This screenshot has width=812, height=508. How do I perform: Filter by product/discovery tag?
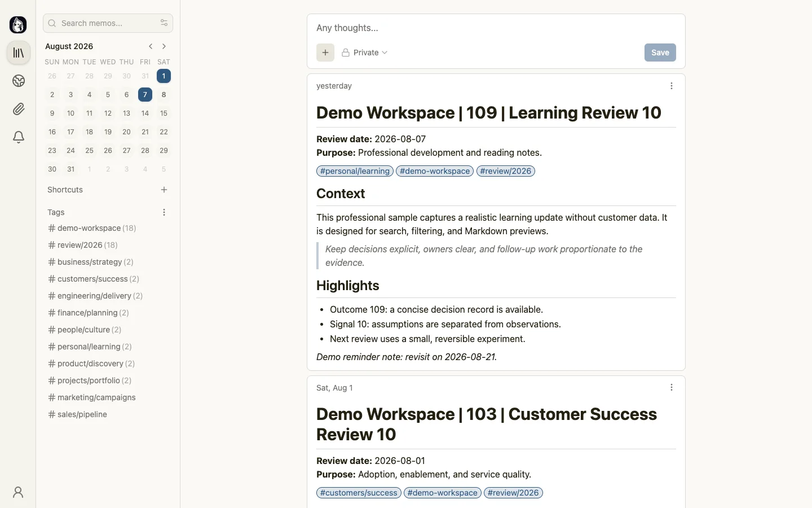pos(91,364)
